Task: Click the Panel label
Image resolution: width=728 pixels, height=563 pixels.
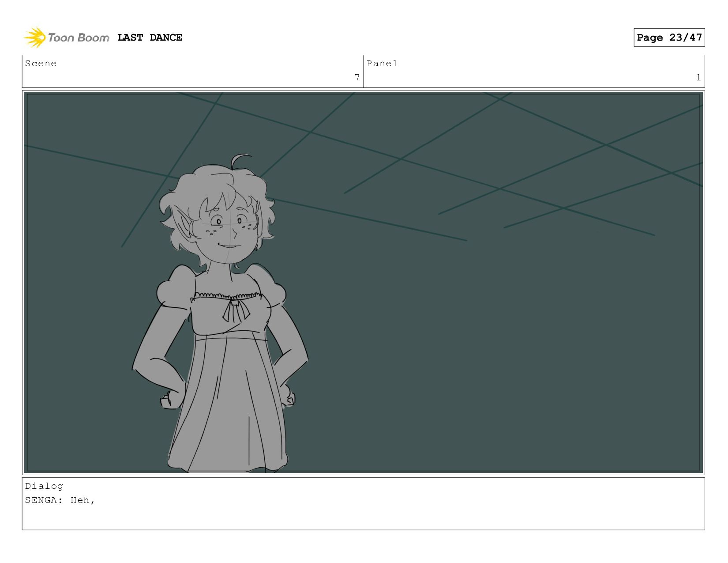Action: pyautogui.click(x=382, y=64)
